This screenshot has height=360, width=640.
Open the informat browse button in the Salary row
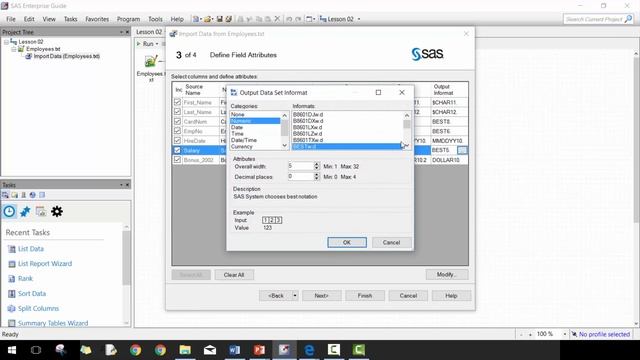click(462, 150)
